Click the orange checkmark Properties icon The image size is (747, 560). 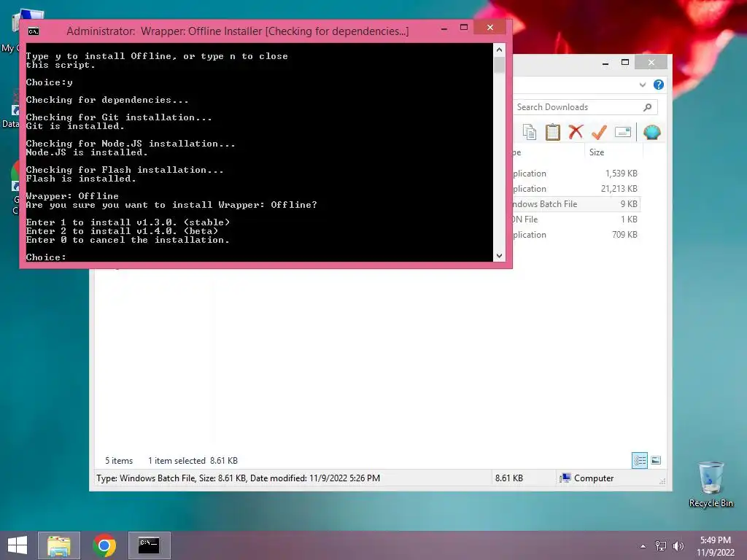click(x=599, y=132)
